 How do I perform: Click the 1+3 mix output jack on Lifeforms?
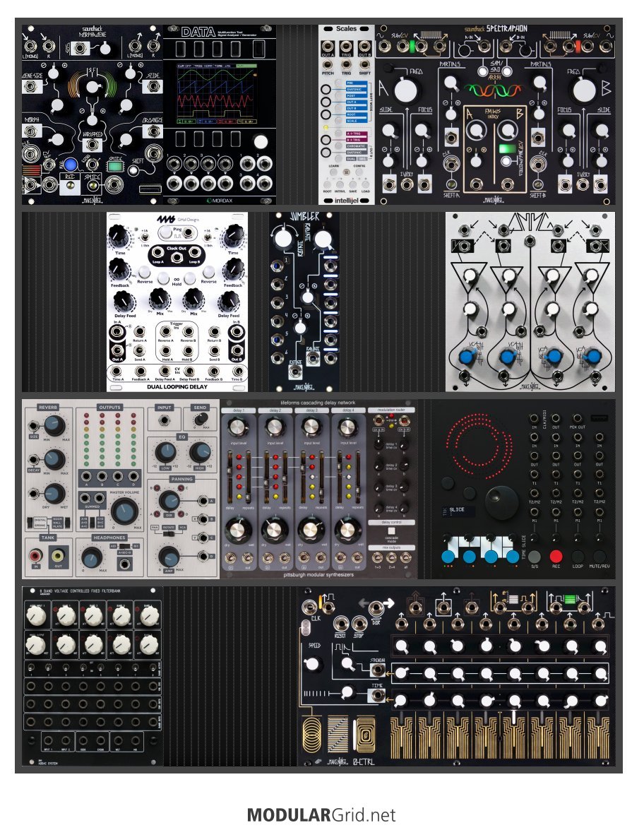click(x=377, y=557)
